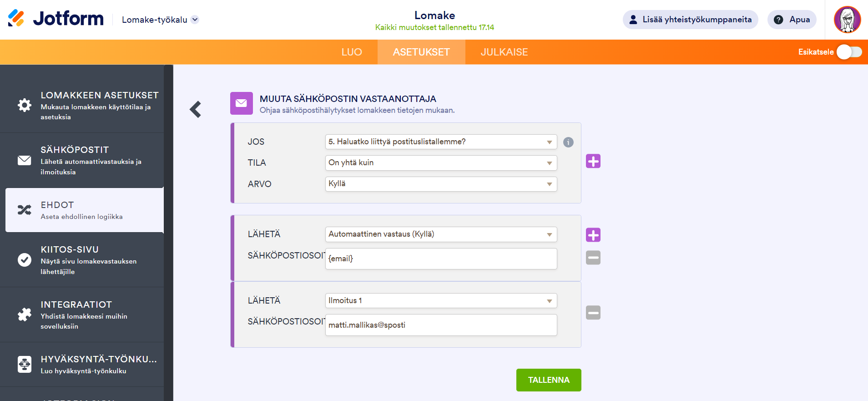Go back using the left chevron arrow

(x=196, y=109)
